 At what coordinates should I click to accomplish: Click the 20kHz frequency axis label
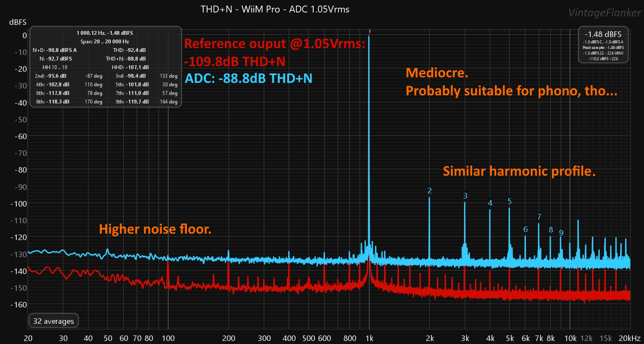click(629, 338)
